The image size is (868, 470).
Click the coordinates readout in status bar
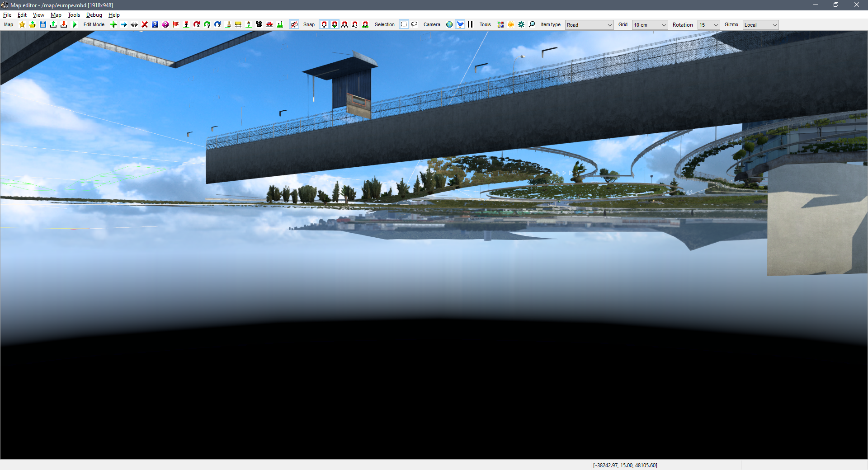click(625, 465)
